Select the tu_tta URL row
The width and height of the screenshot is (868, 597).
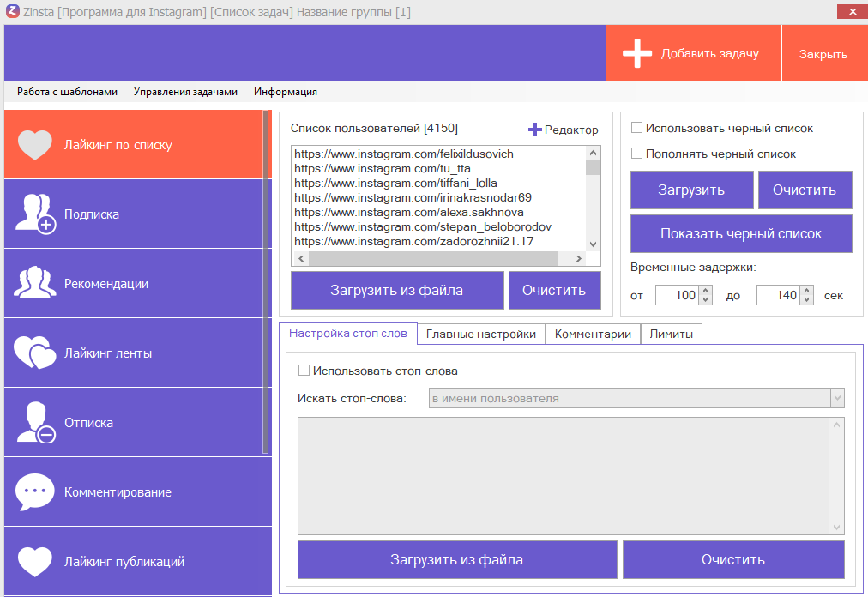pos(382,168)
